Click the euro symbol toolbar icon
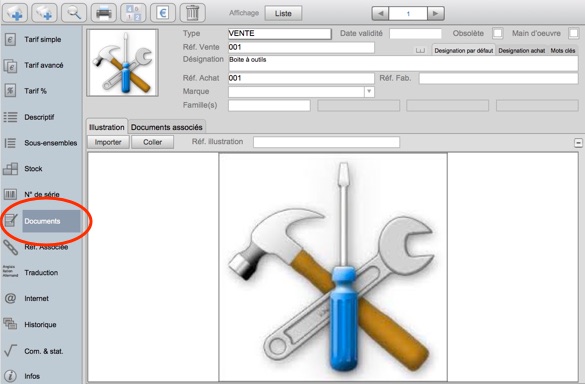The height and width of the screenshot is (384, 585). click(x=163, y=13)
